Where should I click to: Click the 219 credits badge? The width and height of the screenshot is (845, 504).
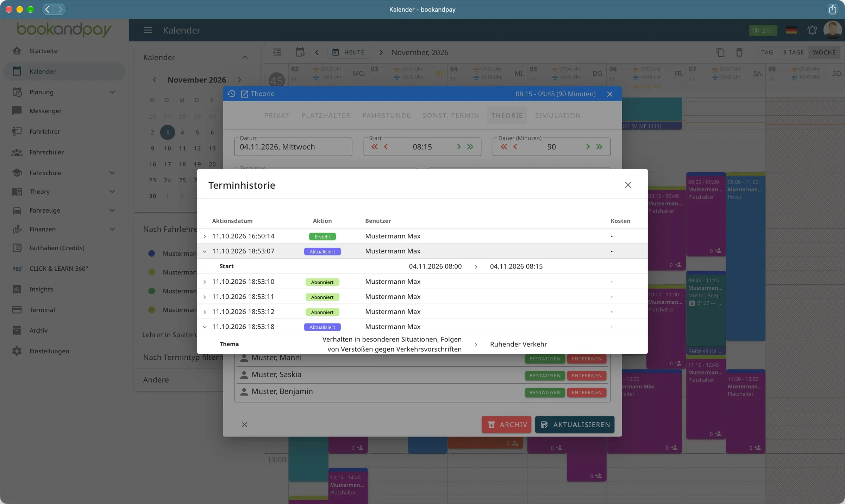[x=763, y=31]
